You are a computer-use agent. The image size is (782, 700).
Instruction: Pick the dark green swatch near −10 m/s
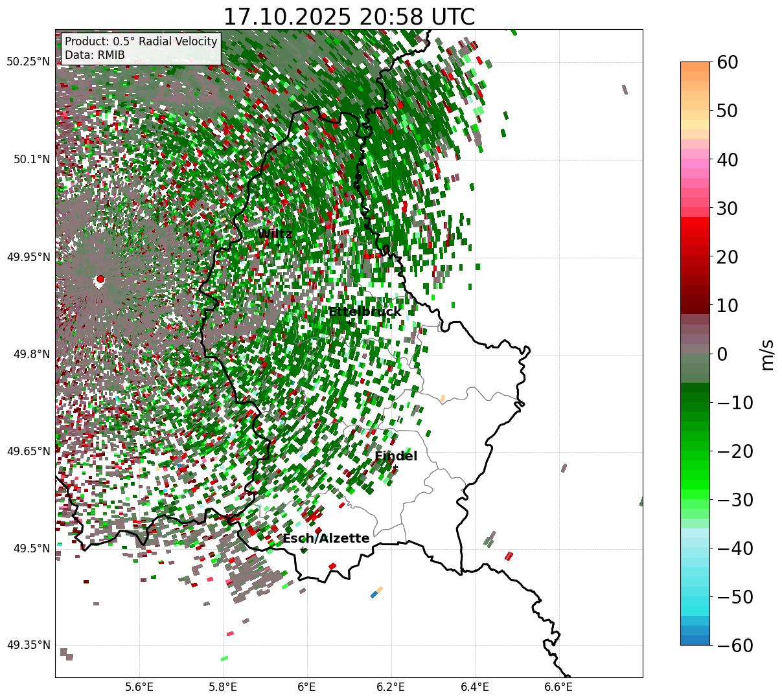(695, 396)
